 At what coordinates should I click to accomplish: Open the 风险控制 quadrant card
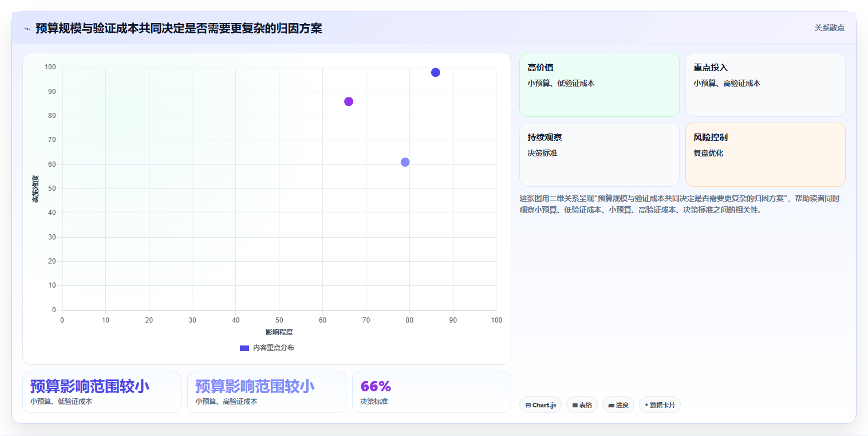pos(765,155)
